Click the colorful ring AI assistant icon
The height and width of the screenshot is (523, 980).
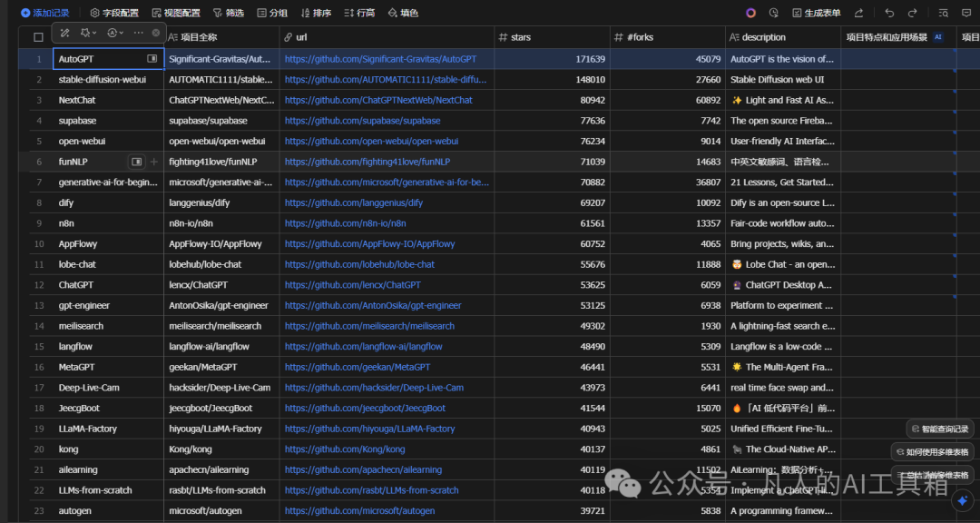pos(751,13)
